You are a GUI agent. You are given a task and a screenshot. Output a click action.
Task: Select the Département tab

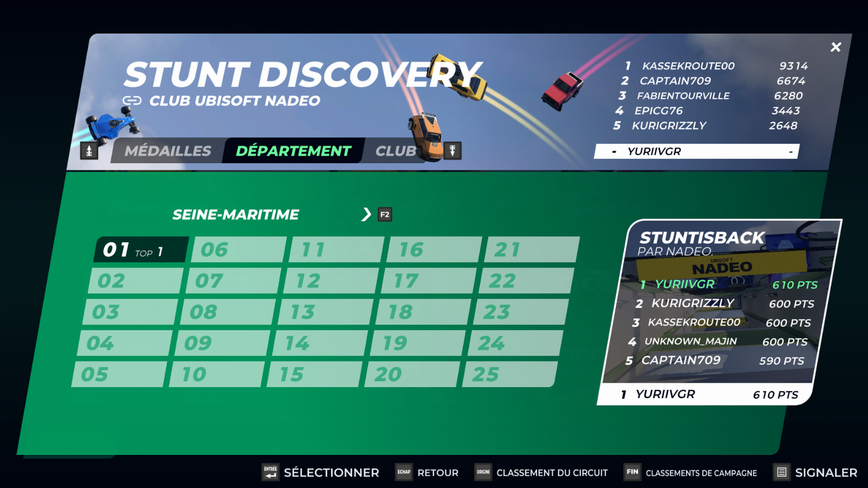tap(293, 151)
